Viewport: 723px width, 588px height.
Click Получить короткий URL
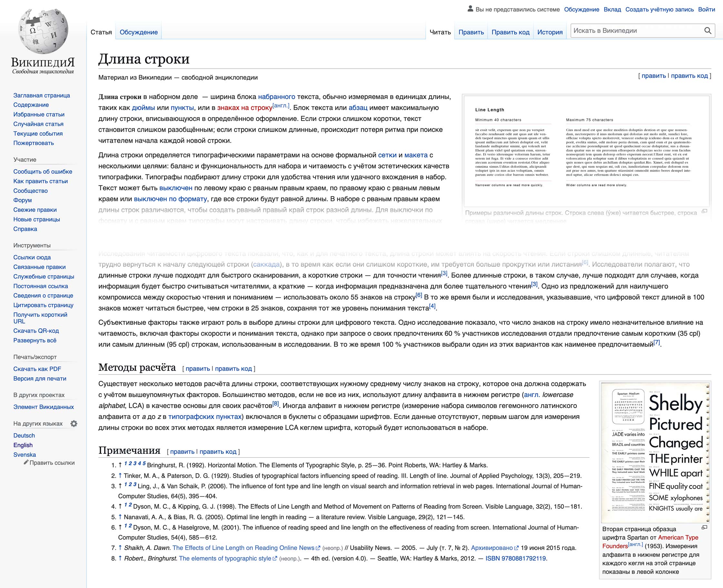[x=40, y=318]
